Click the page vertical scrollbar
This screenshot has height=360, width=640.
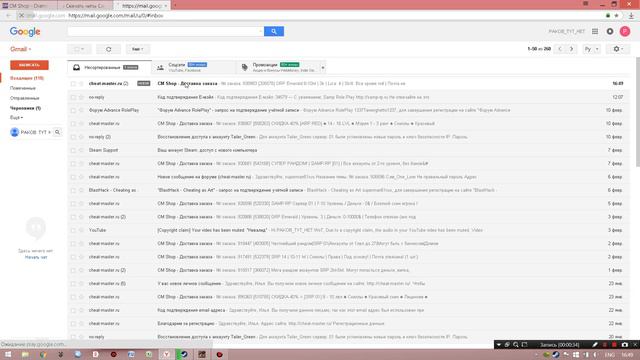click(x=637, y=112)
